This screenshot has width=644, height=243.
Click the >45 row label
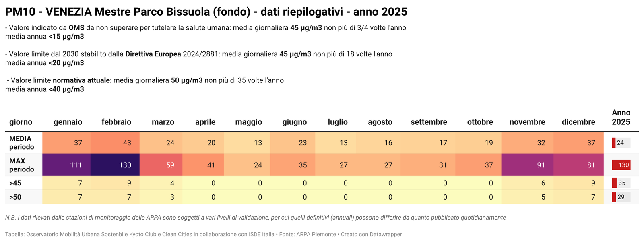click(x=15, y=183)
